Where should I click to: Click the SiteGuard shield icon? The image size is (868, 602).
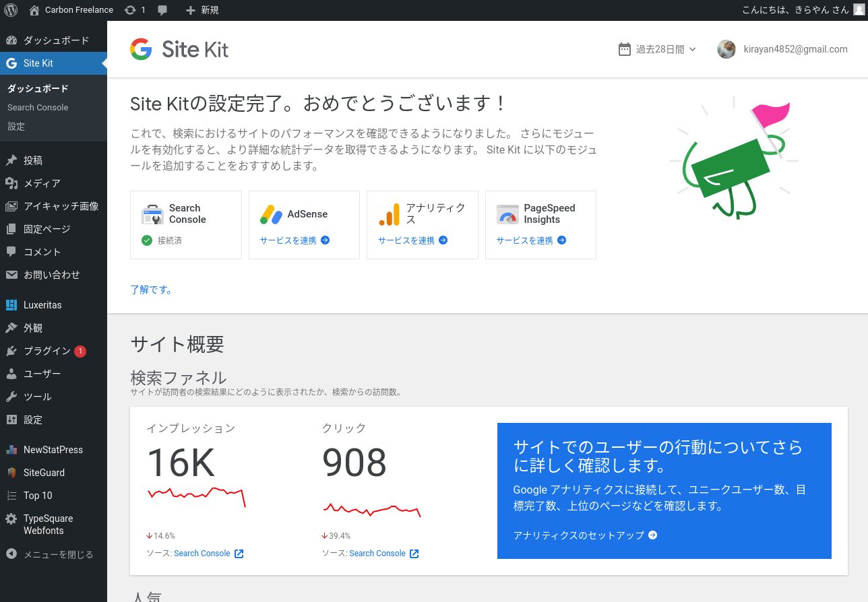(11, 473)
